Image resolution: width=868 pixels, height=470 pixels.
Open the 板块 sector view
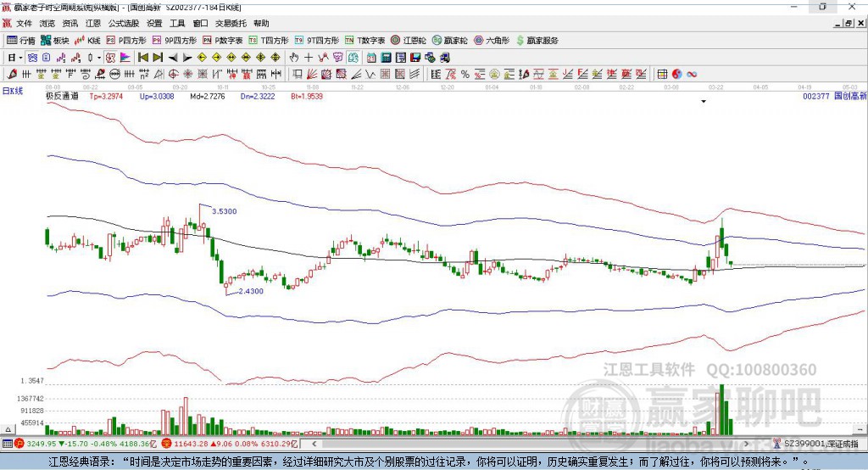click(55, 41)
